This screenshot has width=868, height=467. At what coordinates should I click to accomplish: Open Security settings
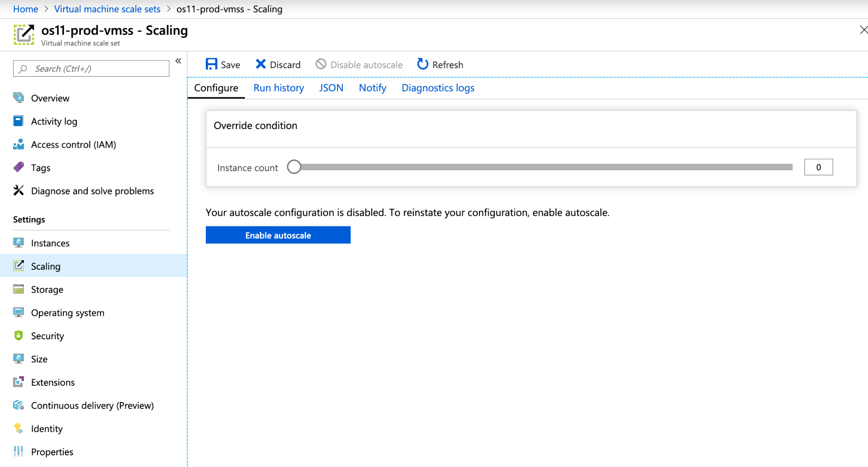pos(47,336)
